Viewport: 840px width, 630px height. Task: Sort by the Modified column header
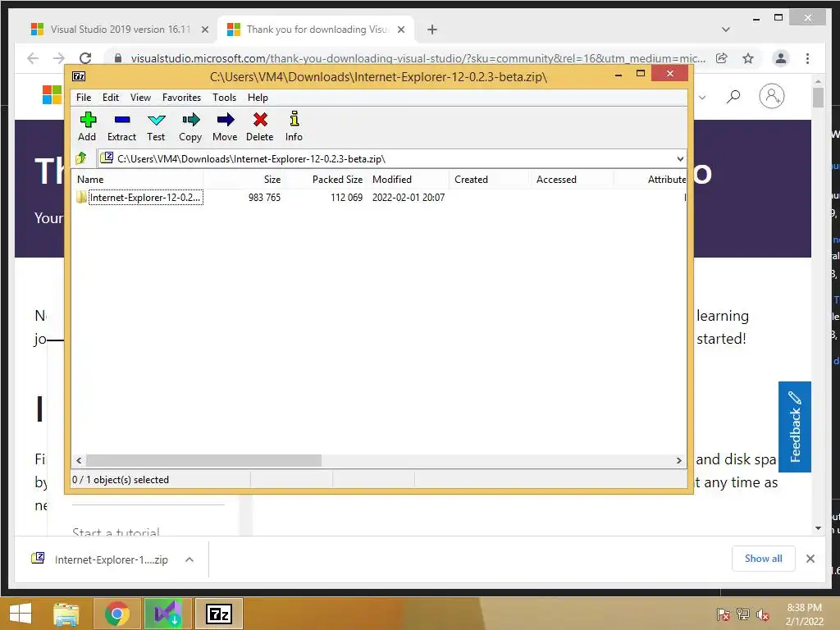click(x=409, y=180)
